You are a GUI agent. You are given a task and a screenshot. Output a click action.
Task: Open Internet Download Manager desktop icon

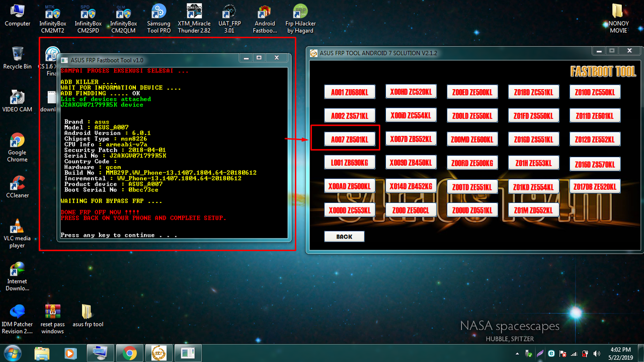click(x=18, y=276)
